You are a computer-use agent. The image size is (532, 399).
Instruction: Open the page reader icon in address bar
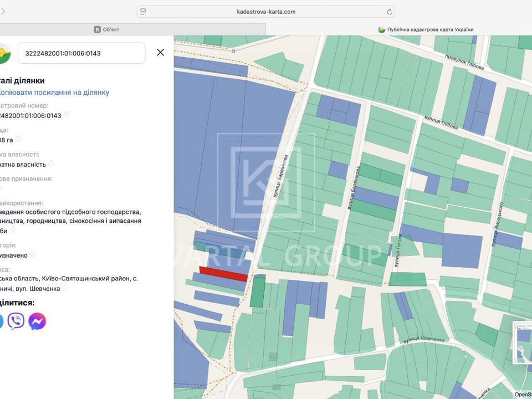143,12
